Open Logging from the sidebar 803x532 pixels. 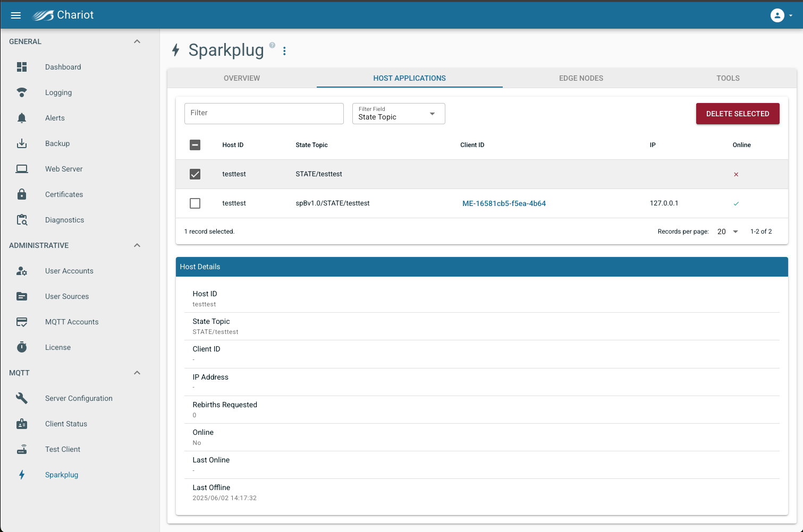click(x=58, y=92)
